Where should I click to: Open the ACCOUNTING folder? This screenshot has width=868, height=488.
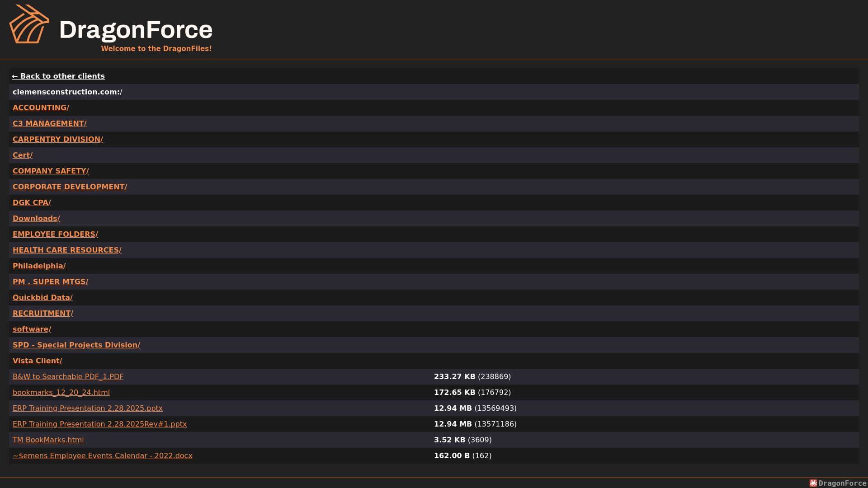click(x=41, y=108)
